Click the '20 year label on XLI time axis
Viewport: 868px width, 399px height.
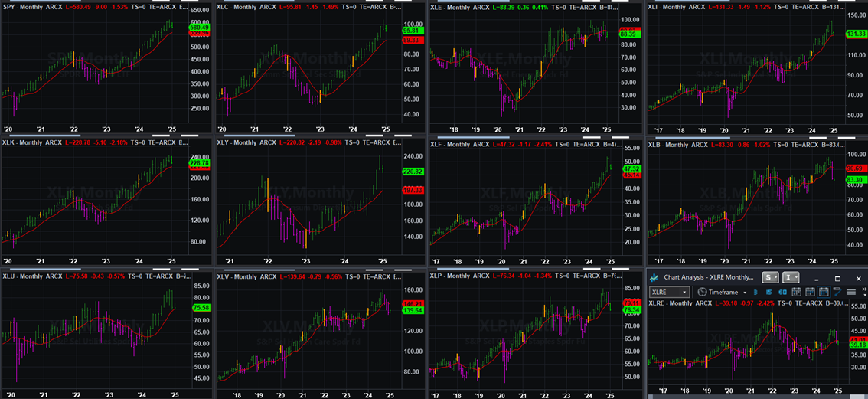(725, 129)
